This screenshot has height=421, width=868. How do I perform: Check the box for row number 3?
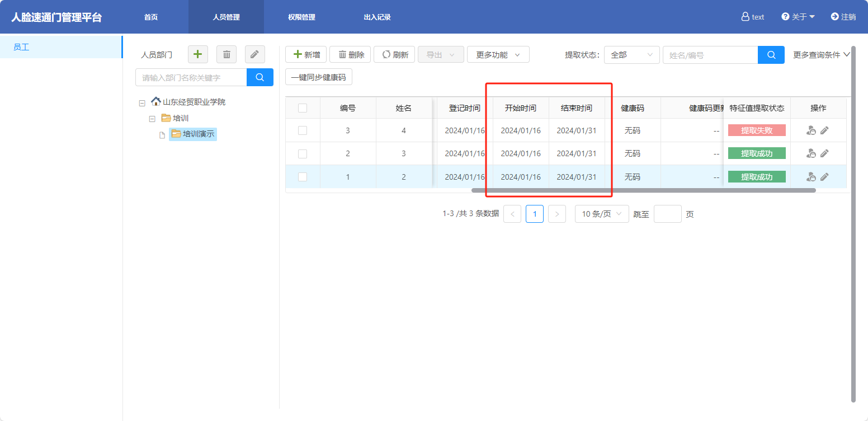pos(303,130)
